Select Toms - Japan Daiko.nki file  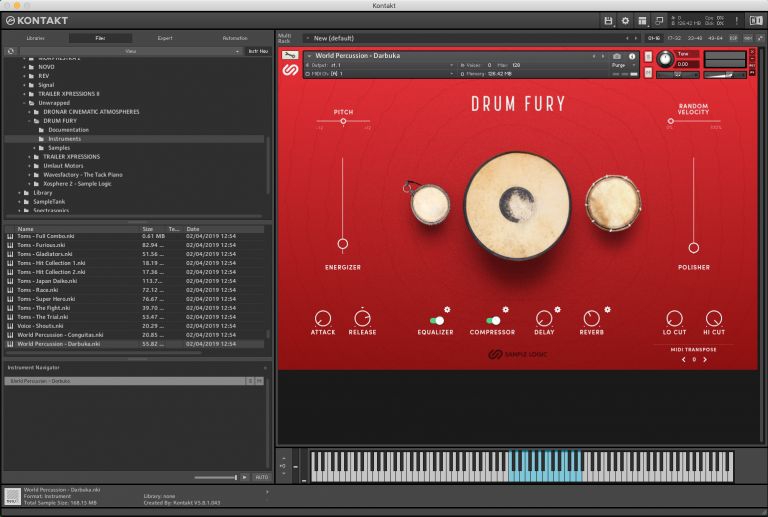[136, 281]
